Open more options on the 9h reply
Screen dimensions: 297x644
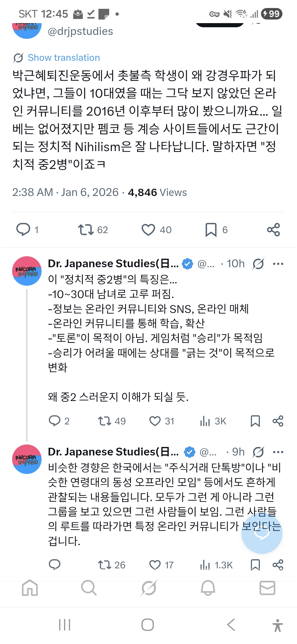[x=278, y=452]
